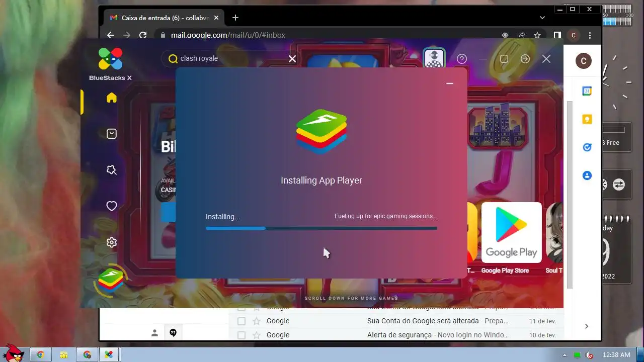Open Google Keep in Gmail side panel
The image size is (644, 362).
pyautogui.click(x=587, y=119)
